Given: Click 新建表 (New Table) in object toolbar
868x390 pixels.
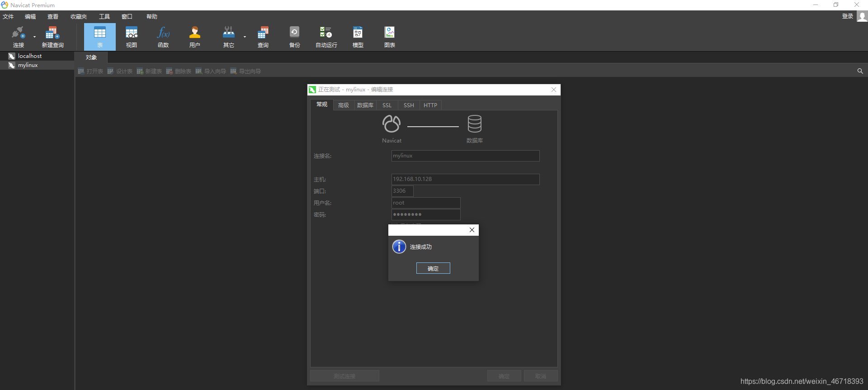Looking at the screenshot, I should 149,71.
